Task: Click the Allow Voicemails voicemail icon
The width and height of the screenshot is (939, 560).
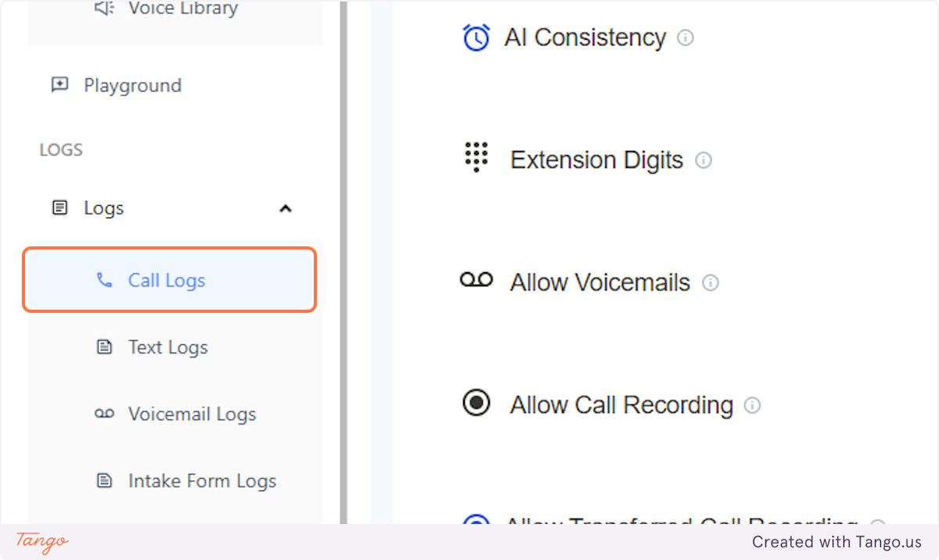Action: click(477, 280)
